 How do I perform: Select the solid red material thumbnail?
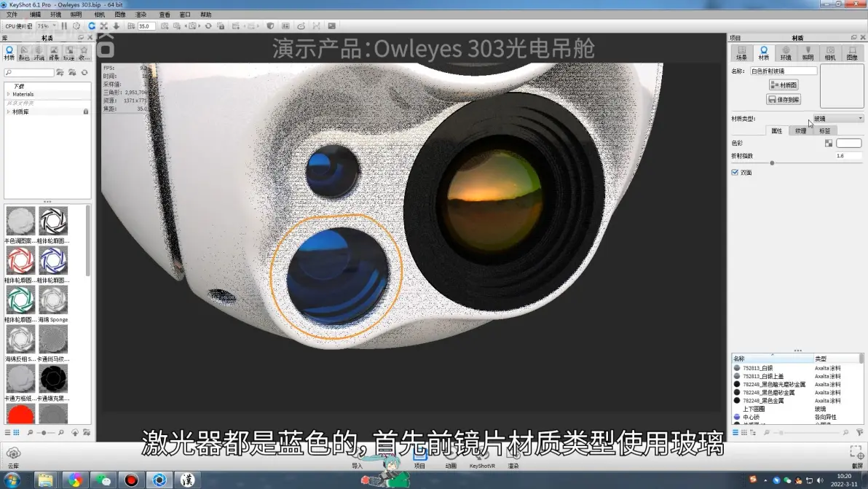20,414
